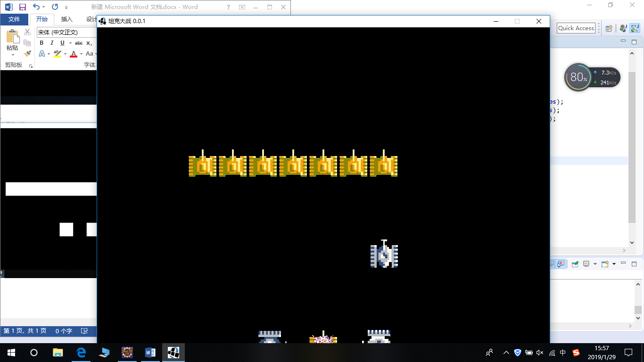Click the Display Selected Console icon
644x362 pixels.
587,264
